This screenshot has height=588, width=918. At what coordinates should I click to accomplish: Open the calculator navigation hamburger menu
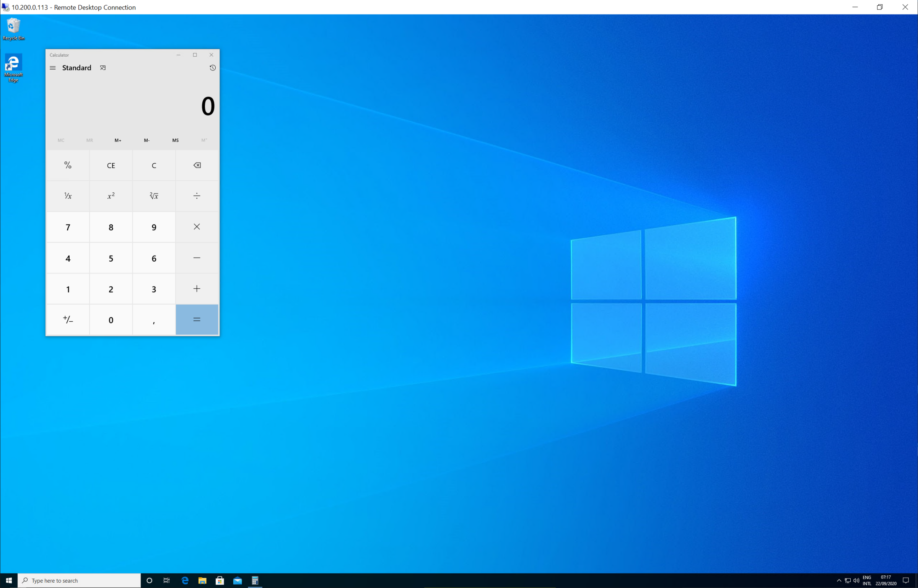[53, 68]
